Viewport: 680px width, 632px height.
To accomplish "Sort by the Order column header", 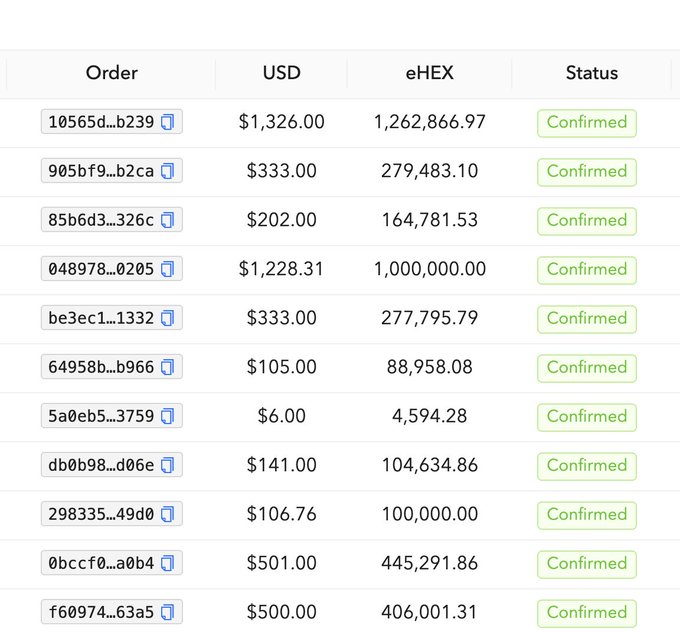I will [111, 73].
